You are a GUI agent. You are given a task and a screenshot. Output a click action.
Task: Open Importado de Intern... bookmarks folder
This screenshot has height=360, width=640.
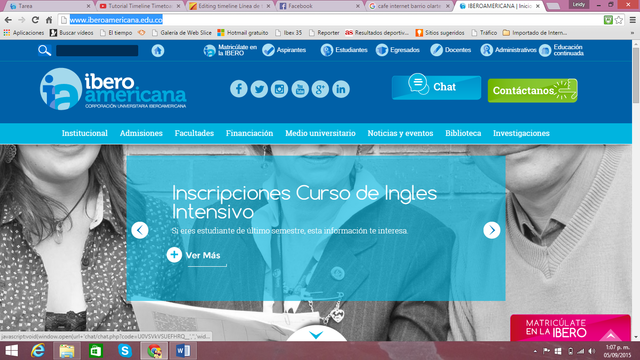535,33
